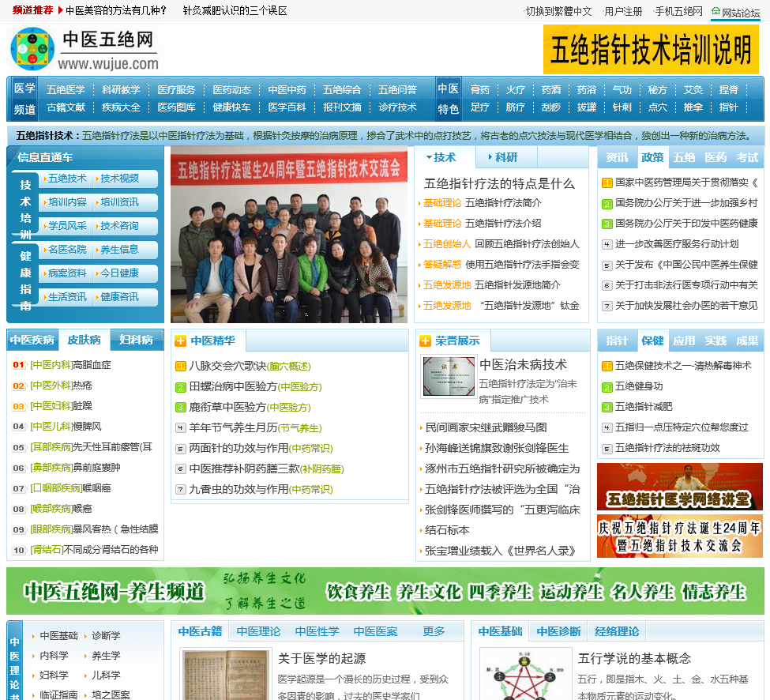Open 民间画家宋继武赠骏马图 news item
770x700 pixels.
click(486, 427)
